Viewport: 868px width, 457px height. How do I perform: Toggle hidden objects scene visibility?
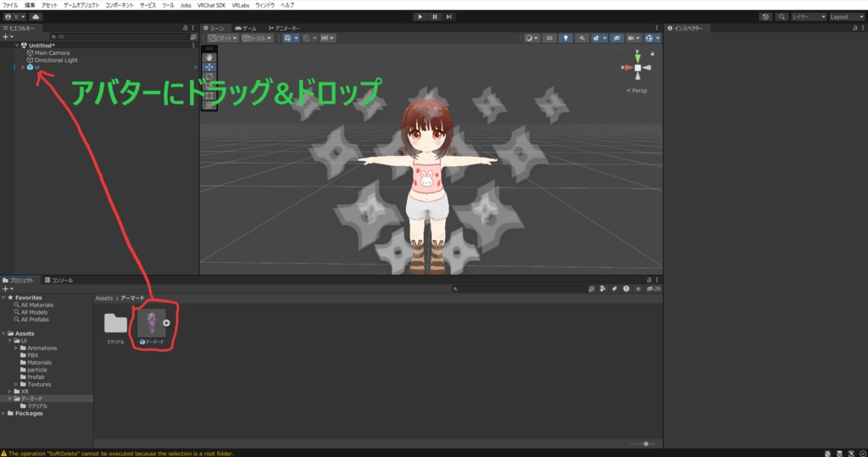click(x=617, y=38)
